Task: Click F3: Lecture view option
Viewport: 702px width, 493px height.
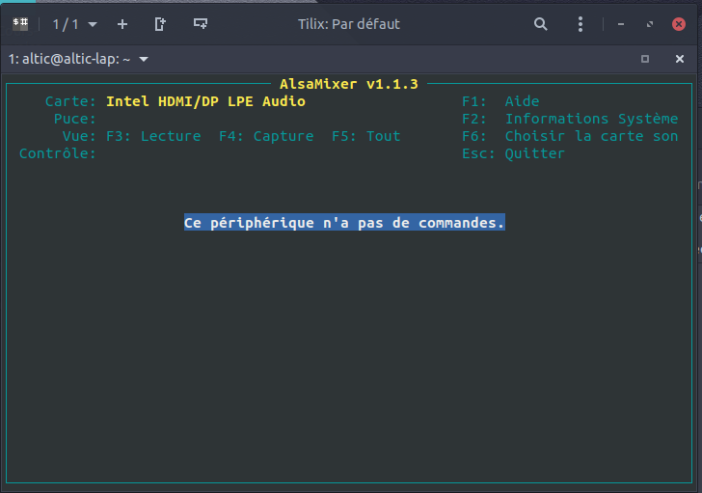Action: (x=154, y=136)
